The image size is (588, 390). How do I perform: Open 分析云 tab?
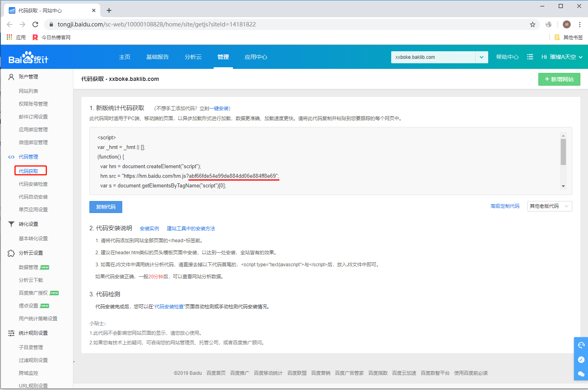[193, 57]
